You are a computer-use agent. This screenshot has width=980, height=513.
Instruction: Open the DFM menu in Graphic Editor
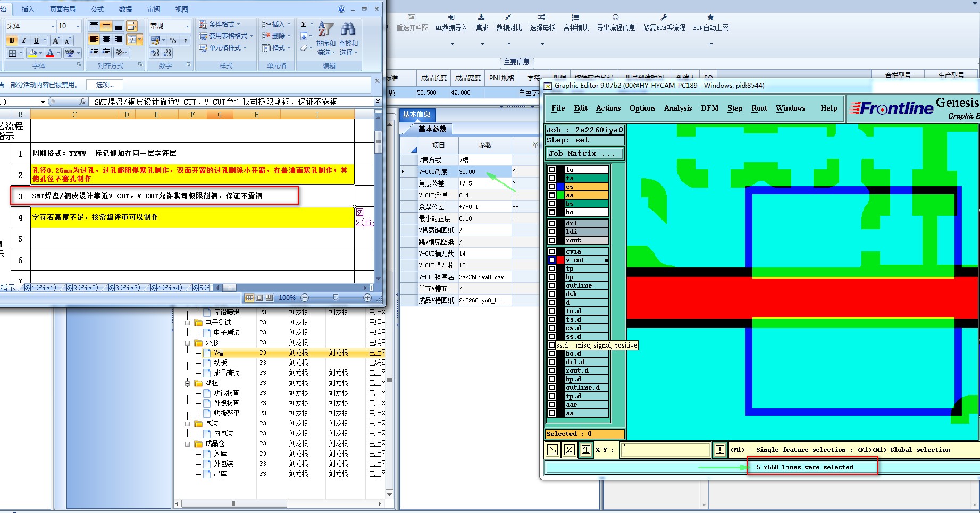(x=709, y=108)
